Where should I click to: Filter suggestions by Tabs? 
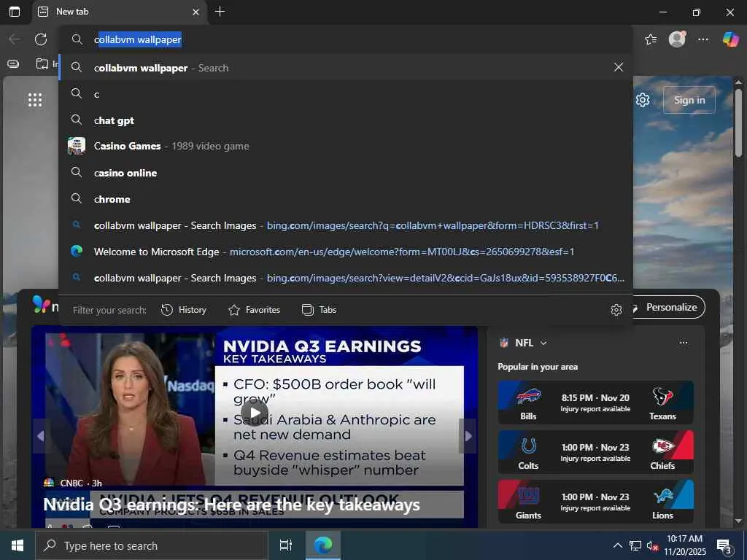tap(320, 310)
